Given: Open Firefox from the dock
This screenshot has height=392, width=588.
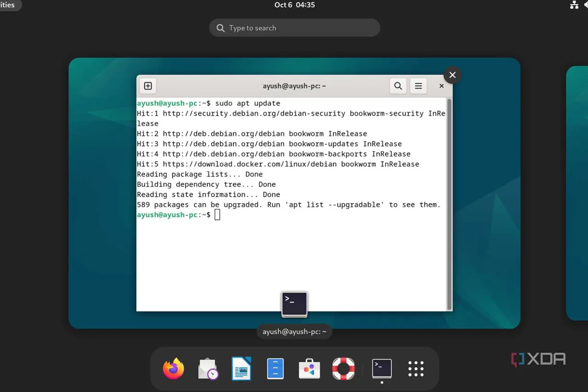Looking at the screenshot, I should tap(173, 369).
